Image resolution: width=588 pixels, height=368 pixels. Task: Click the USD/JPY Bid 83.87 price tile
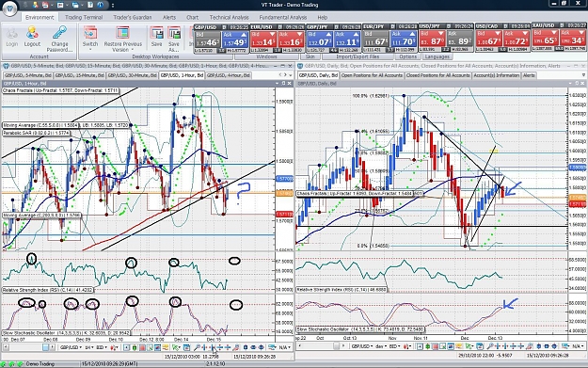(x=432, y=40)
